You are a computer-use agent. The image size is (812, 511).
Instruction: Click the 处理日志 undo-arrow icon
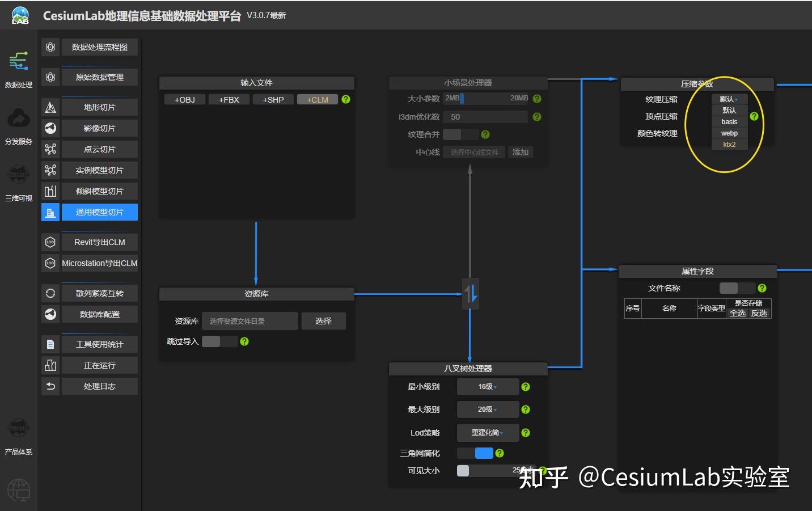[50, 386]
